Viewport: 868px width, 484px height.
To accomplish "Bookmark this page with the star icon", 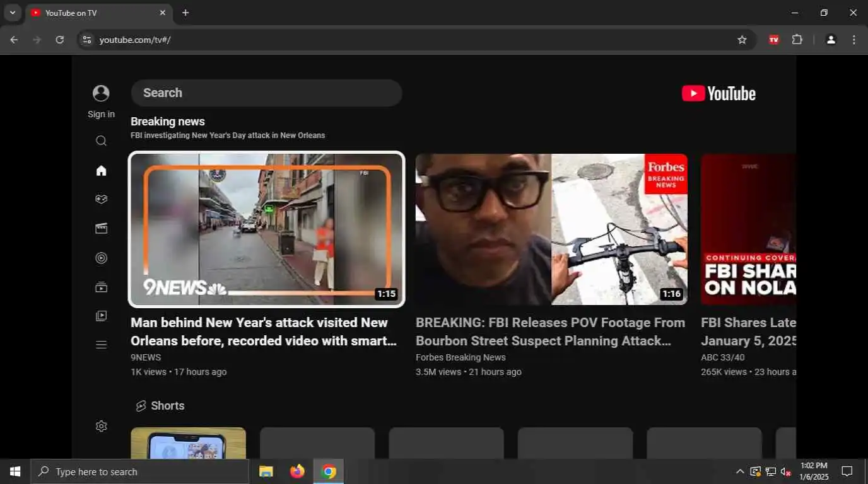I will pyautogui.click(x=742, y=40).
